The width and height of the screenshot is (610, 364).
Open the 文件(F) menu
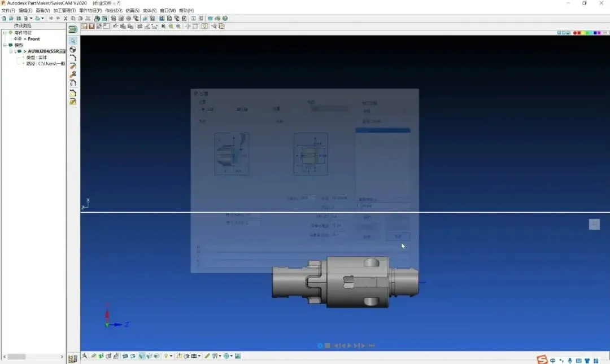click(8, 11)
